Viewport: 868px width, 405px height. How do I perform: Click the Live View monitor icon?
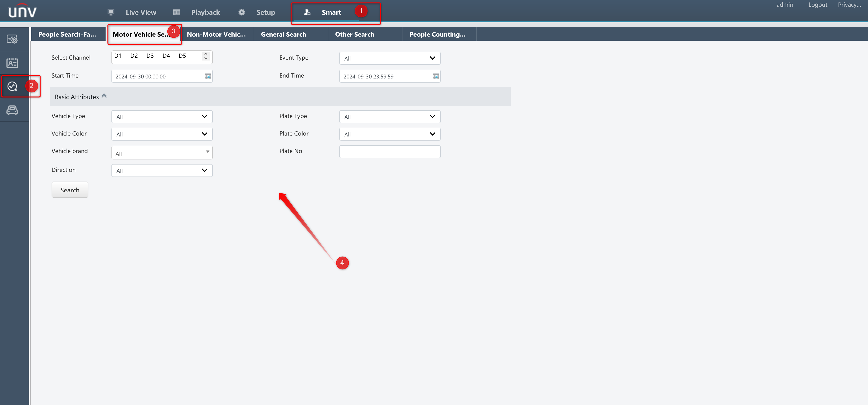coord(111,12)
